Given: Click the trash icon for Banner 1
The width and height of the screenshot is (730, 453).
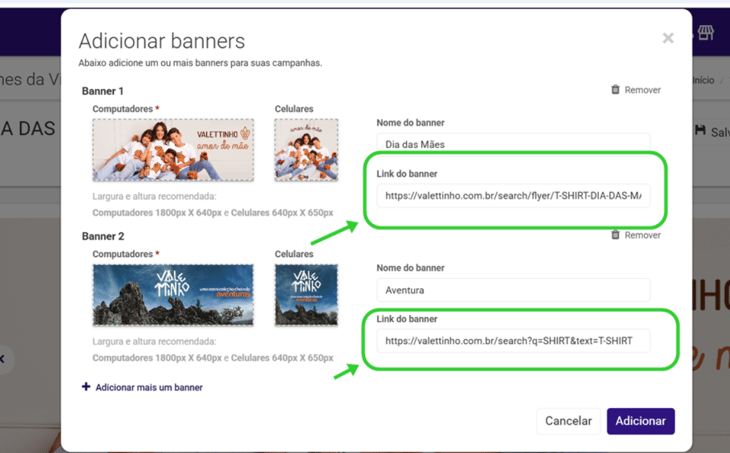Looking at the screenshot, I should coord(616,90).
